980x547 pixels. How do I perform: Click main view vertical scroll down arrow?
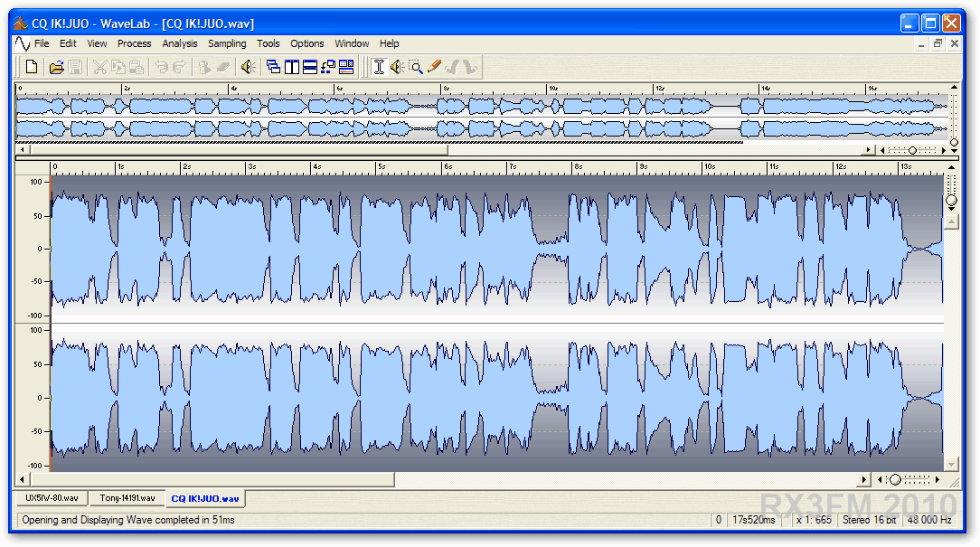tap(951, 464)
